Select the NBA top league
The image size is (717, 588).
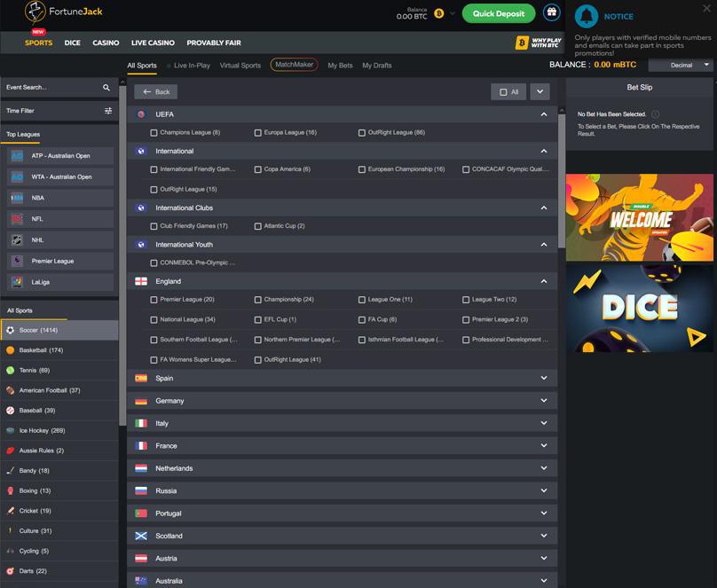(60, 198)
